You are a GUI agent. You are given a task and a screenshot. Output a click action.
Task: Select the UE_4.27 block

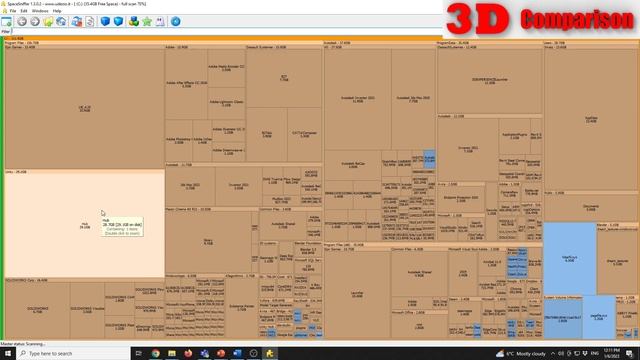point(84,109)
